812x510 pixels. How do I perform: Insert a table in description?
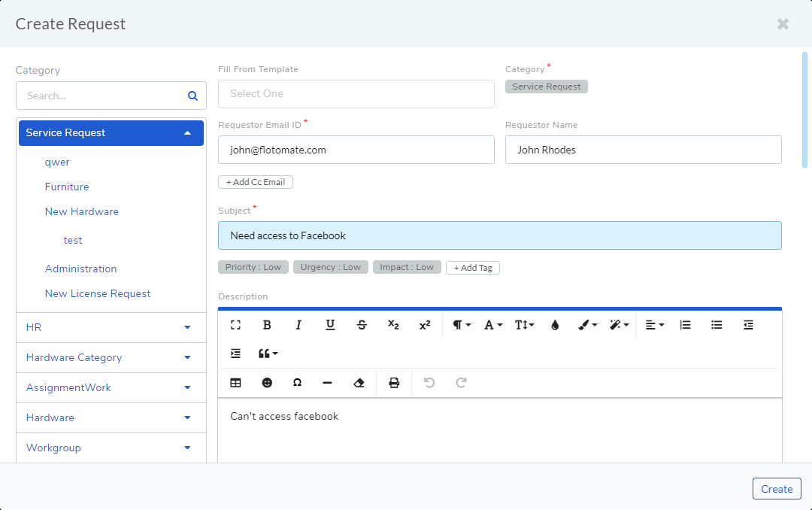[x=235, y=382]
